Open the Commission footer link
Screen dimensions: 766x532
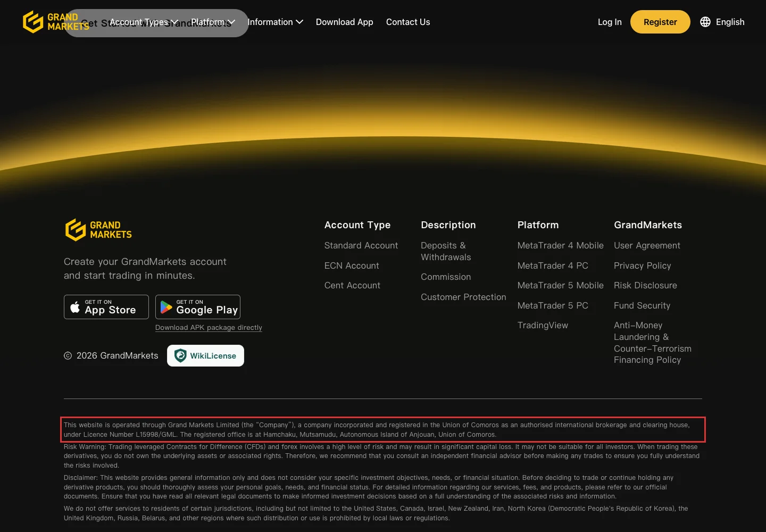(446, 277)
